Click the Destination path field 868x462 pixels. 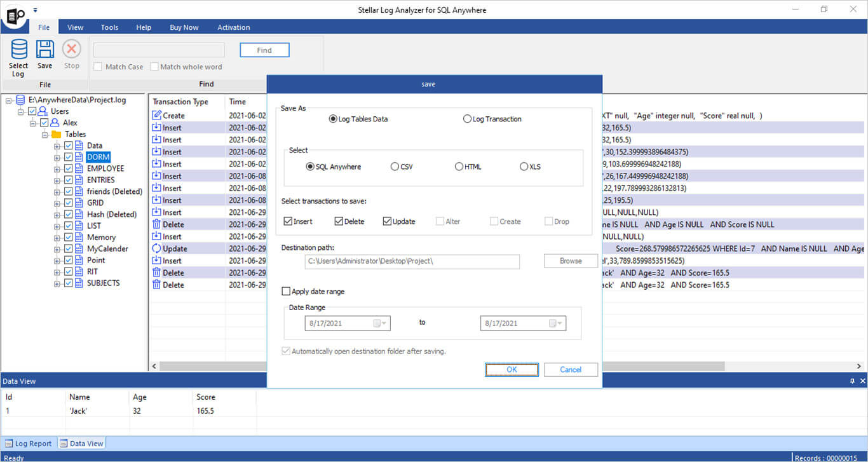412,261
